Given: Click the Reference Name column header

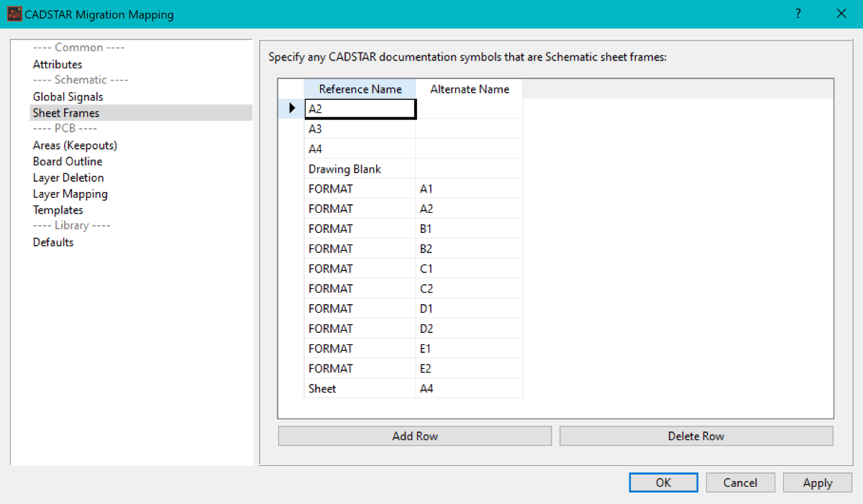Looking at the screenshot, I should click(360, 89).
